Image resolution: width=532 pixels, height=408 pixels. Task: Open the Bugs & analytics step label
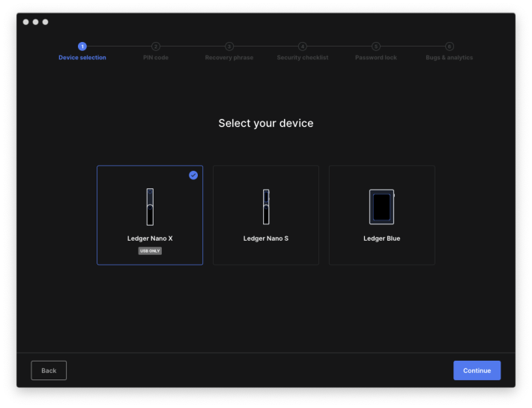tap(450, 58)
